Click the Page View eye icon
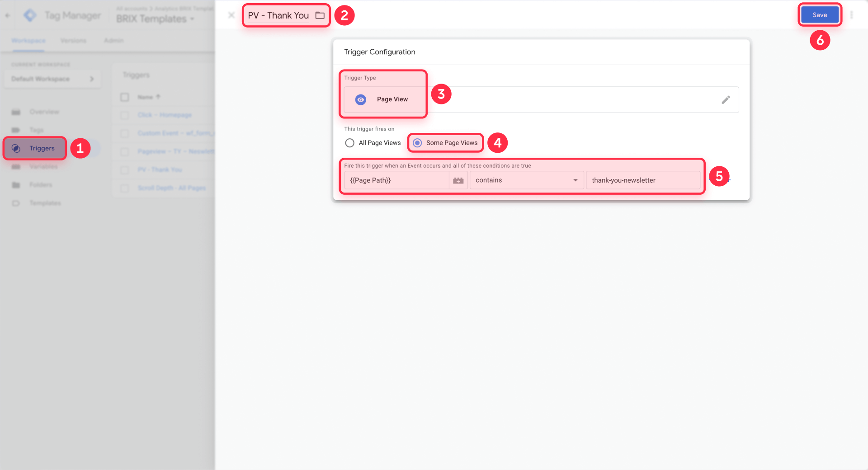 (x=361, y=99)
